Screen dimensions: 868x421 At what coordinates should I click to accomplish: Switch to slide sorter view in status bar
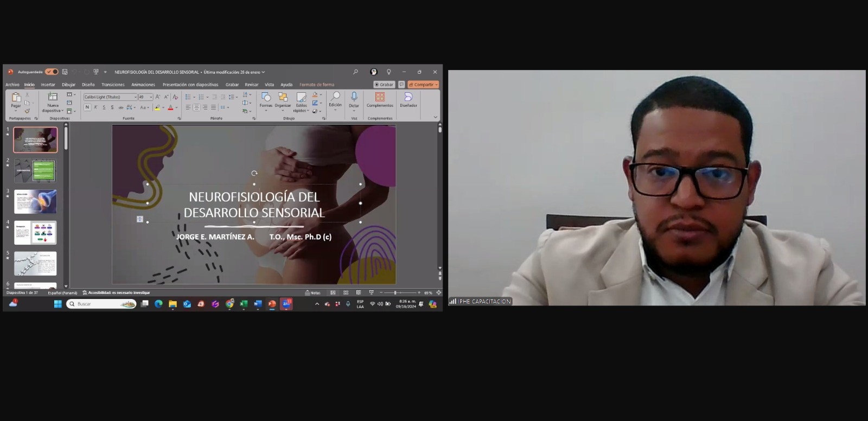346,292
